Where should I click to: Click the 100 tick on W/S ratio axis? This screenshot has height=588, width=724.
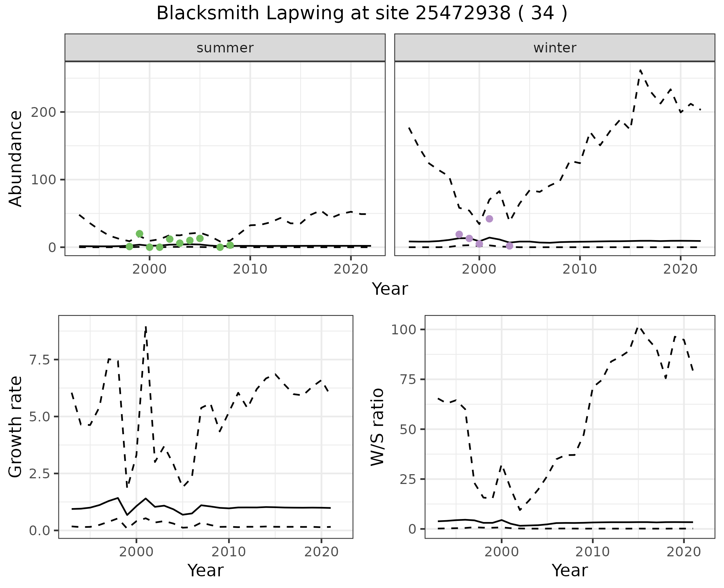point(403,330)
